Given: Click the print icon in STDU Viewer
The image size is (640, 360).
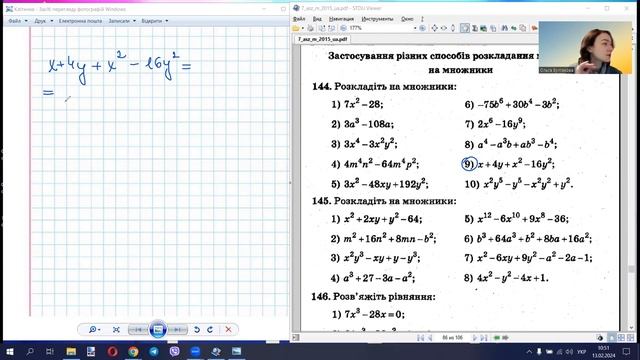Looking at the screenshot, I should pyautogui.click(x=311, y=28).
